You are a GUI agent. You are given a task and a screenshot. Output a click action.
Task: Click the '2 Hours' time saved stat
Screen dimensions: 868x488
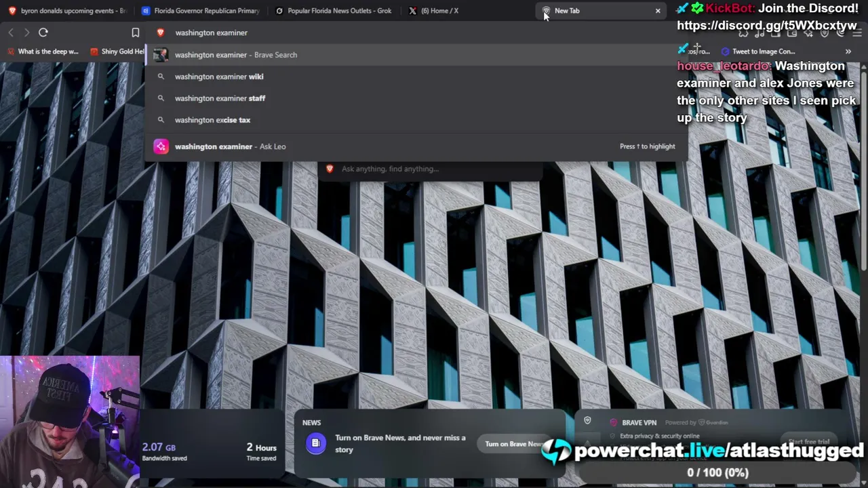261,451
